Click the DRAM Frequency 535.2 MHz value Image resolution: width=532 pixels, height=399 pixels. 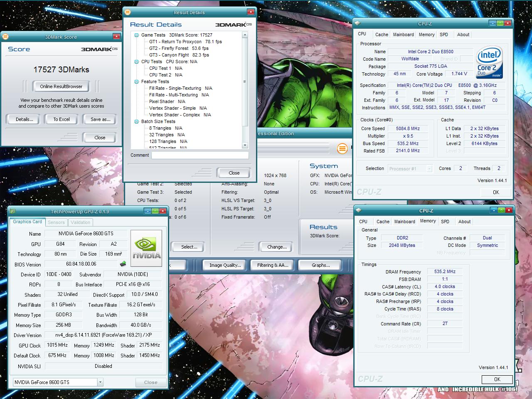coord(445,272)
